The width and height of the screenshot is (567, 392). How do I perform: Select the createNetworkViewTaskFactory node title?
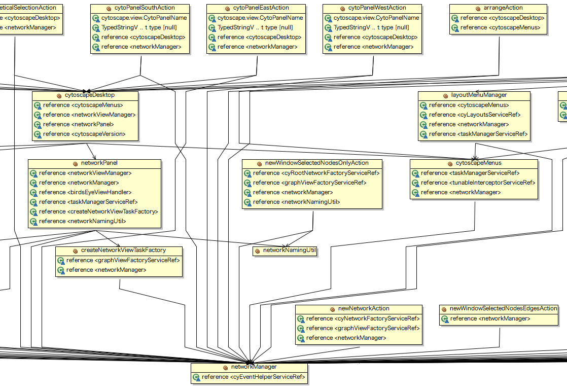[x=123, y=251]
